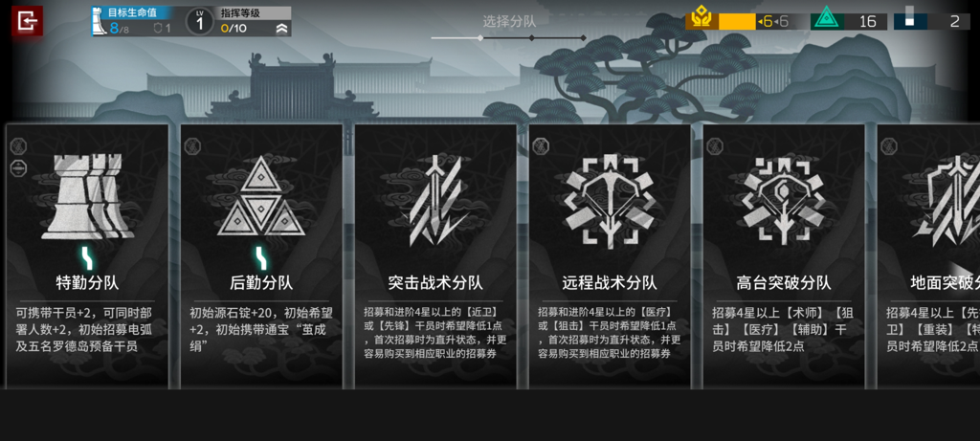The height and width of the screenshot is (441, 980).
Task: Toggle the round minus badge on 特勤分队 card
Action: coord(18,166)
